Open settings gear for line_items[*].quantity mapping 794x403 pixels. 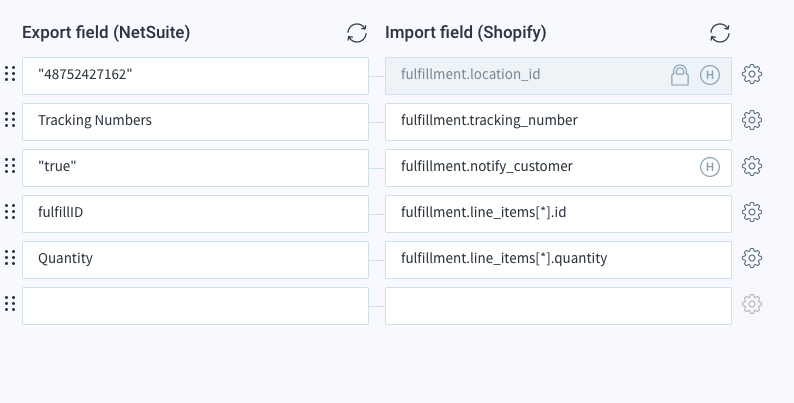[751, 258]
